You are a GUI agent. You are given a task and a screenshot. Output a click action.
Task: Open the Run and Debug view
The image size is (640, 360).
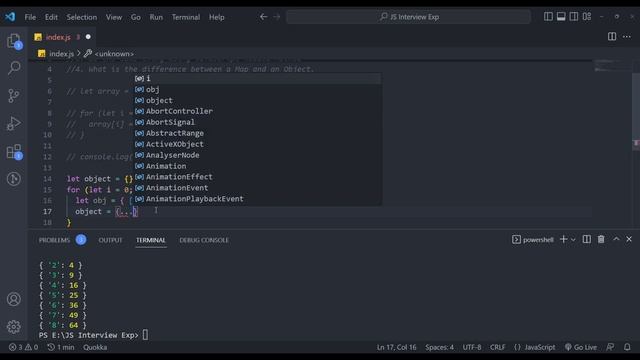(13, 123)
